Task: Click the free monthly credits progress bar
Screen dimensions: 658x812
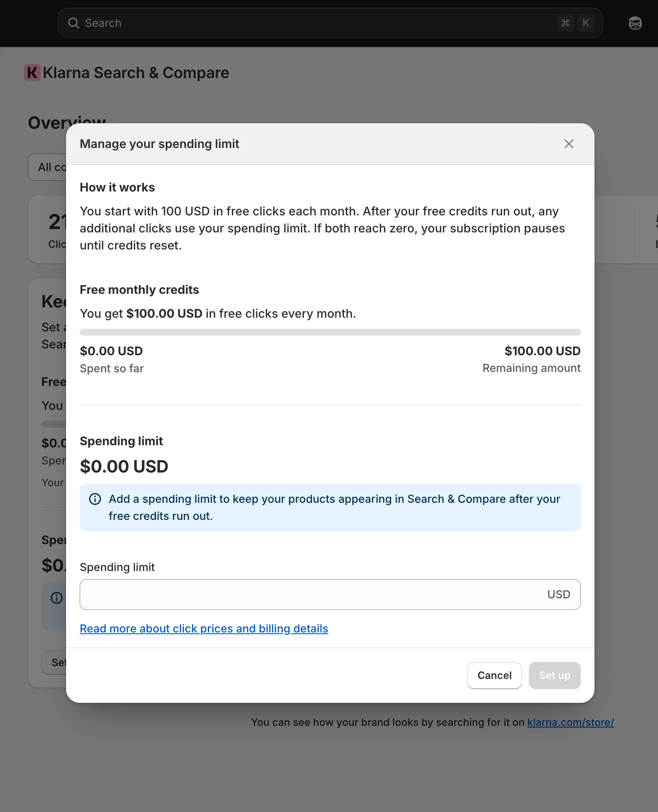Action: [x=330, y=332]
